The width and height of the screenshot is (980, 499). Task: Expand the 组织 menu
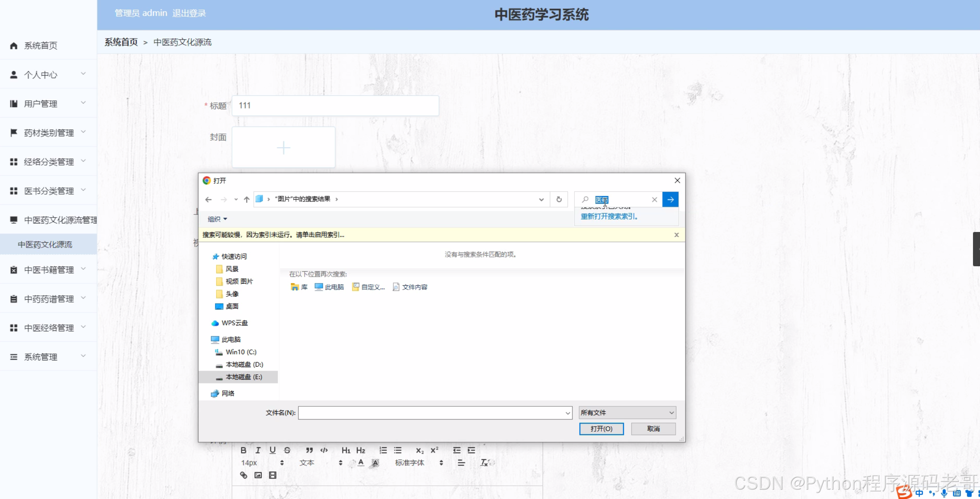point(217,219)
